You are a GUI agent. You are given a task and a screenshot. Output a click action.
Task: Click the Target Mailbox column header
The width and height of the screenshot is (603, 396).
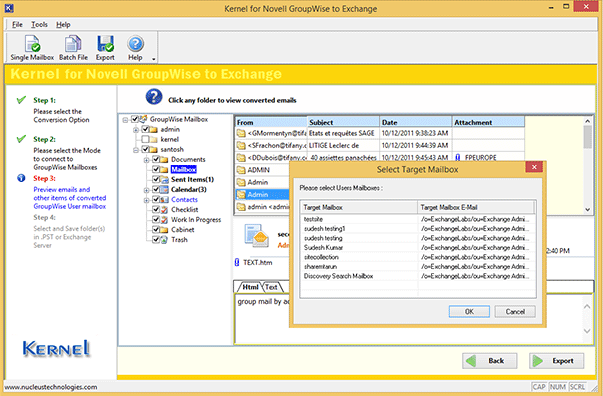point(359,207)
